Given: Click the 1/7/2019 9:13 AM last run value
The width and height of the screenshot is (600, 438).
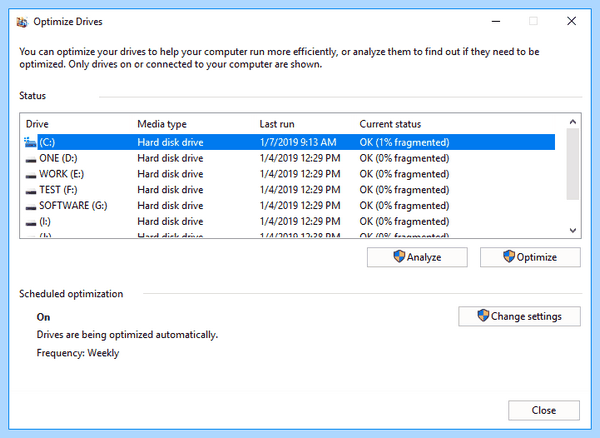Looking at the screenshot, I should point(298,142).
